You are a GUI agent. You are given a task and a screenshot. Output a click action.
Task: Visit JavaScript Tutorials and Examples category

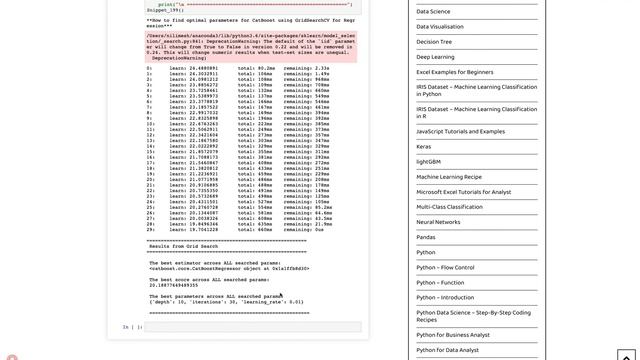pos(460,131)
